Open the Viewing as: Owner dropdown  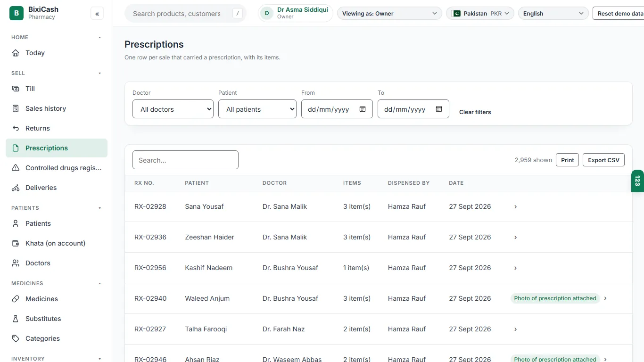coord(389,14)
